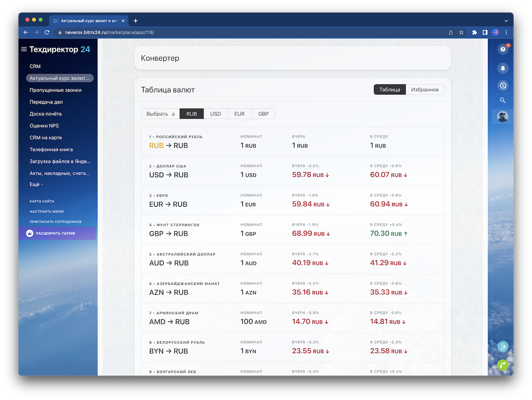
Task: Open the help question mark icon
Action: [x=502, y=49]
